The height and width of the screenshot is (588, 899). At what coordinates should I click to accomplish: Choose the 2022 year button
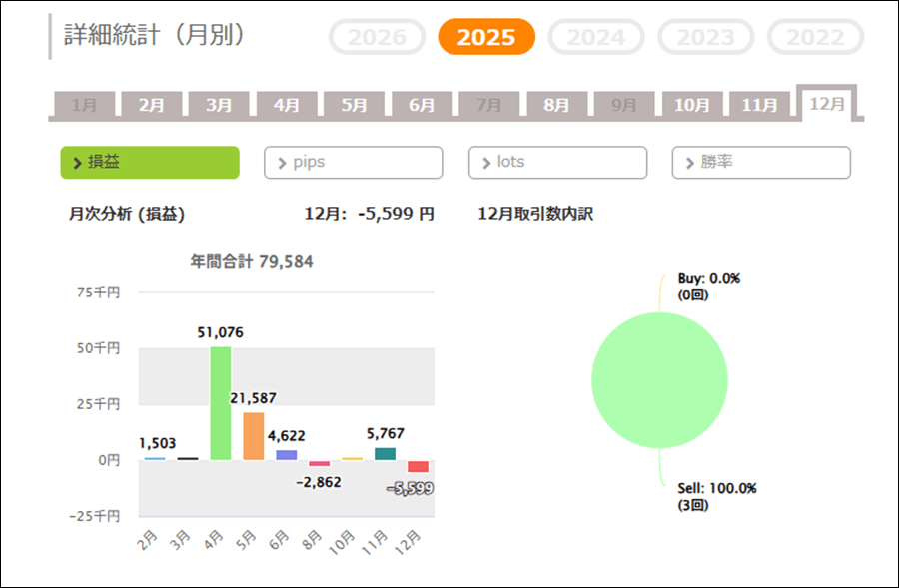tap(815, 38)
